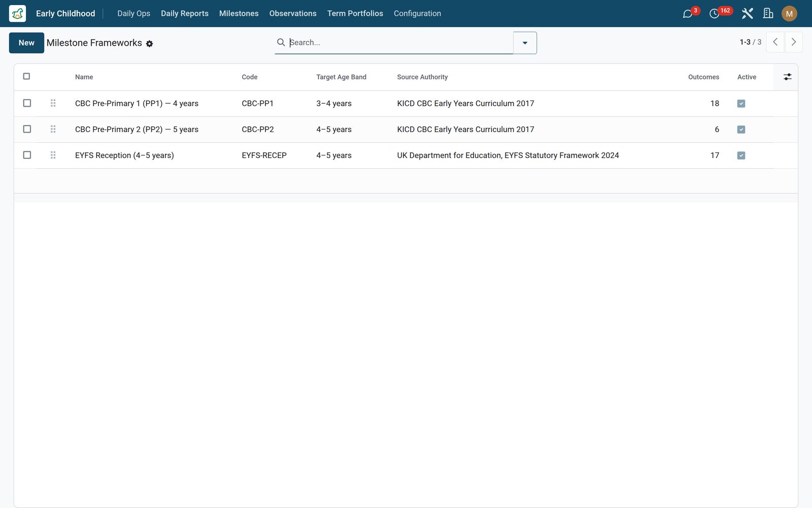Sort by the Name column header
The height and width of the screenshot is (508, 812).
84,77
